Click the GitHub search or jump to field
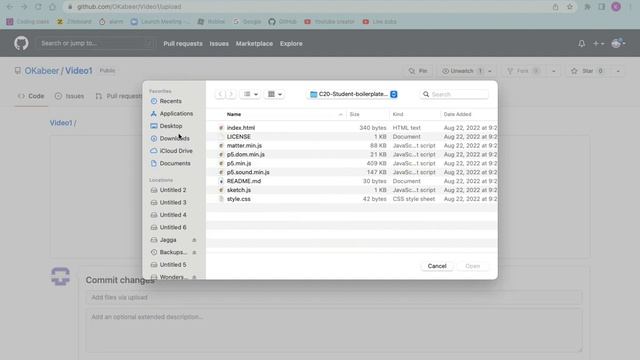This screenshot has width=640, height=360. (x=96, y=43)
